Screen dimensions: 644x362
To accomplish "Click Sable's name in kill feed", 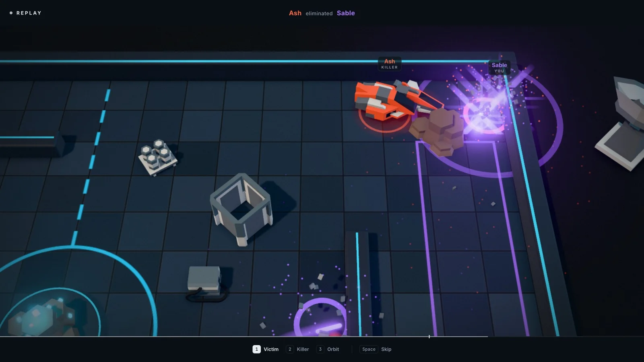I will pyautogui.click(x=346, y=13).
